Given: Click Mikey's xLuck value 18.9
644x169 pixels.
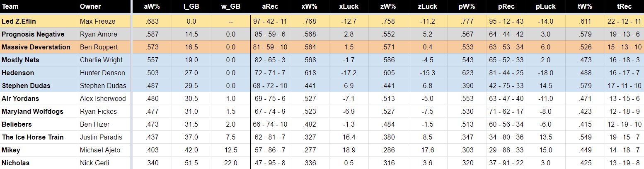Looking at the screenshot, I should pos(349,150).
